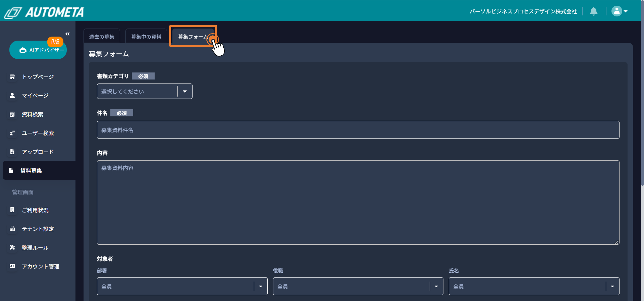This screenshot has height=301, width=644.
Task: Click the アカウント管理 ID card icon
Action: (x=12, y=266)
